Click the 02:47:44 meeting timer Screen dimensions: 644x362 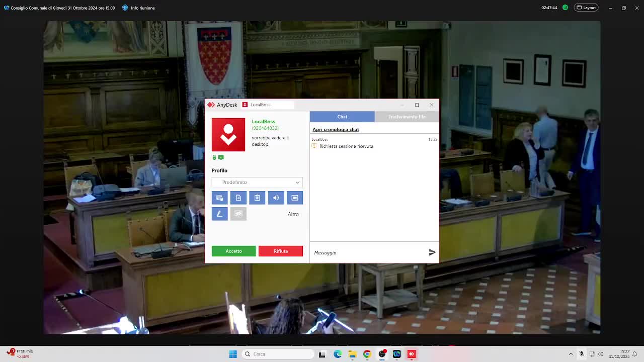pyautogui.click(x=549, y=8)
